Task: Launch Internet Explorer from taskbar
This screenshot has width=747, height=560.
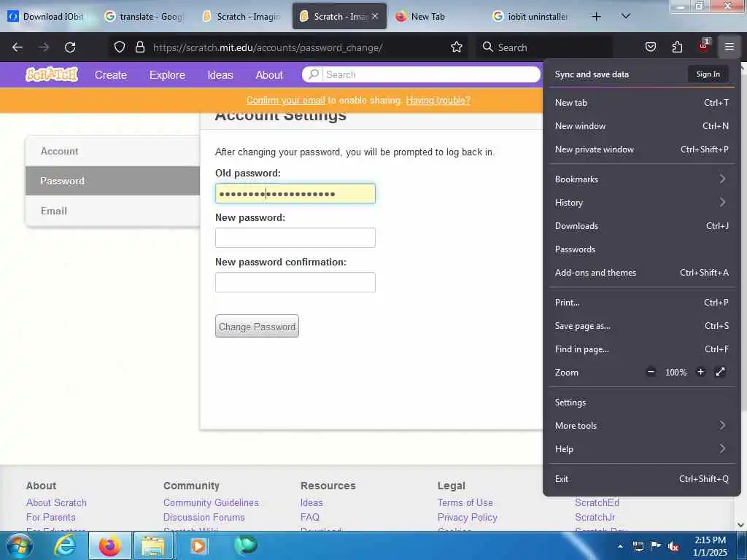Action: coord(64,545)
